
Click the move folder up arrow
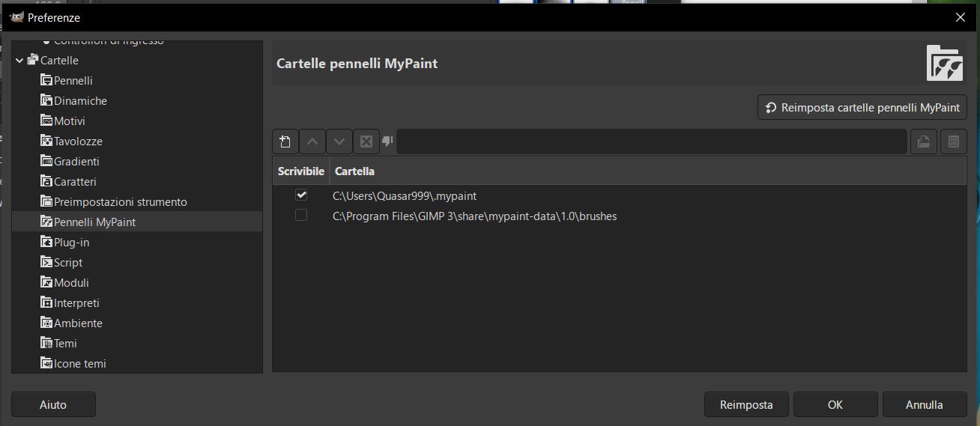pos(312,142)
